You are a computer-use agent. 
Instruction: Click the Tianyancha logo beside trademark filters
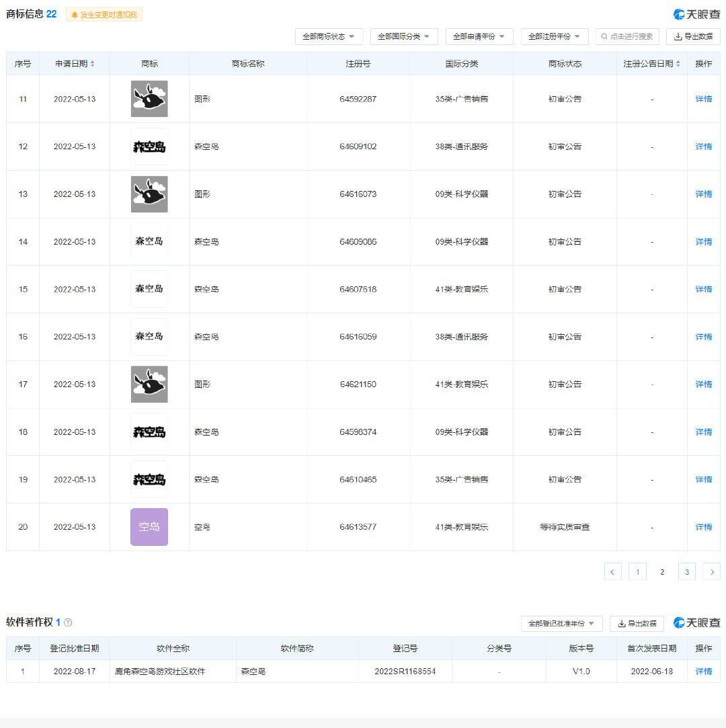click(696, 14)
